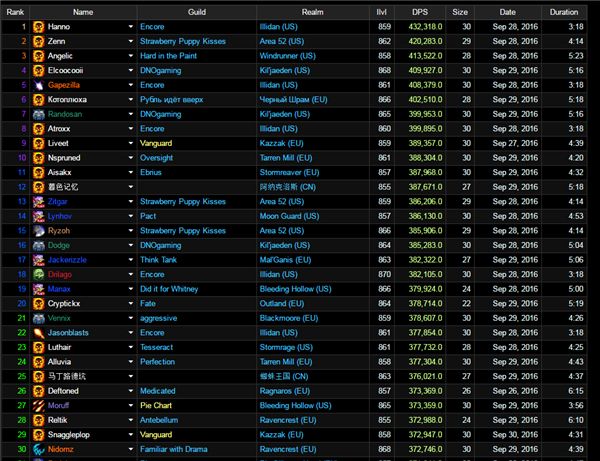
Task: Sort by the Duration column header
Action: 564,12
